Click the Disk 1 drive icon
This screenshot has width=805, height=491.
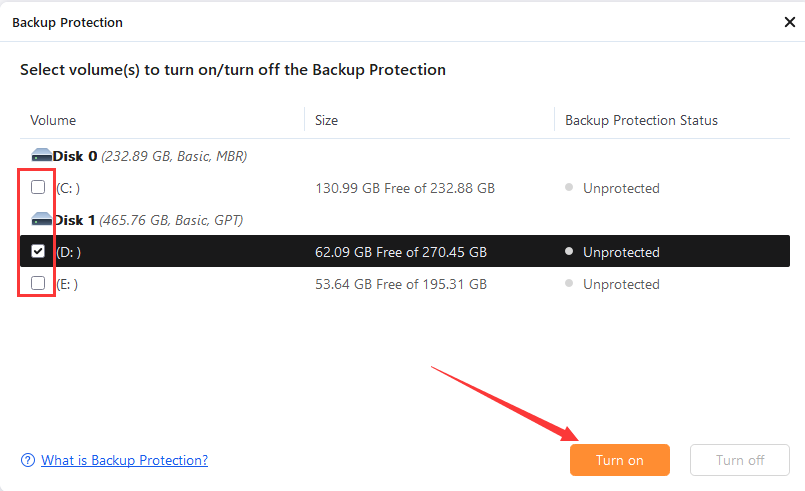point(41,220)
